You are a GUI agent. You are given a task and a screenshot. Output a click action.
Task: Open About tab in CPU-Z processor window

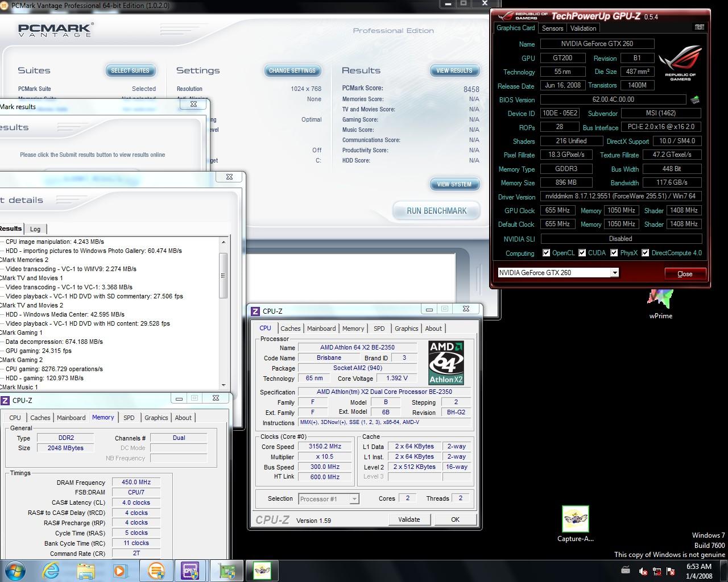[433, 329]
